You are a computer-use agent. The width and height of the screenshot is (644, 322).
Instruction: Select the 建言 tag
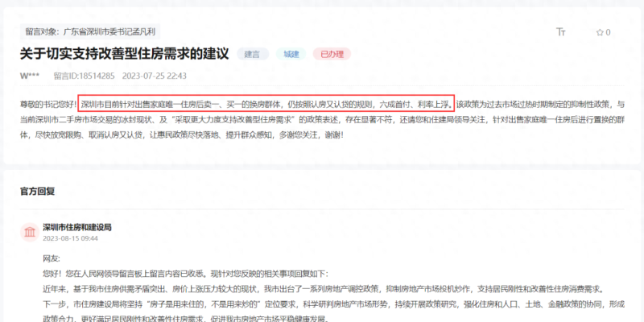(252, 54)
